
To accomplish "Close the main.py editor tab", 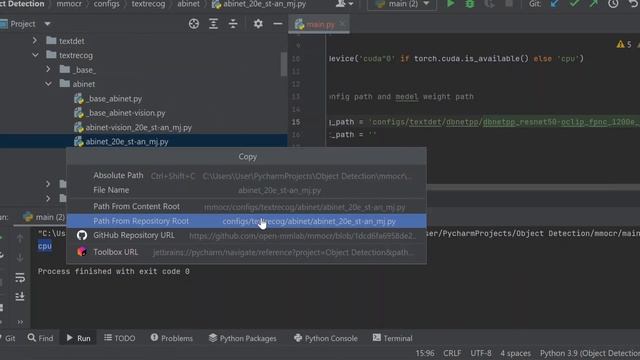I will pyautogui.click(x=343, y=24).
